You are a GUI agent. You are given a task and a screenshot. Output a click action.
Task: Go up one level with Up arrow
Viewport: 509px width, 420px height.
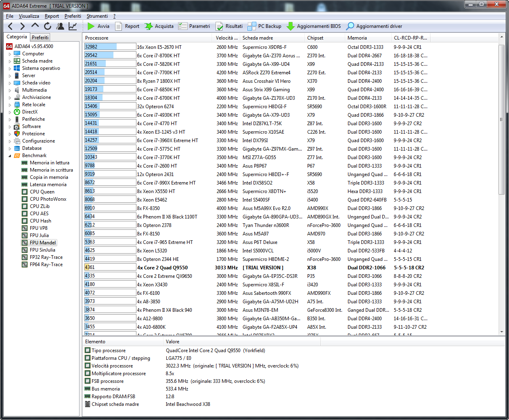pos(35,26)
